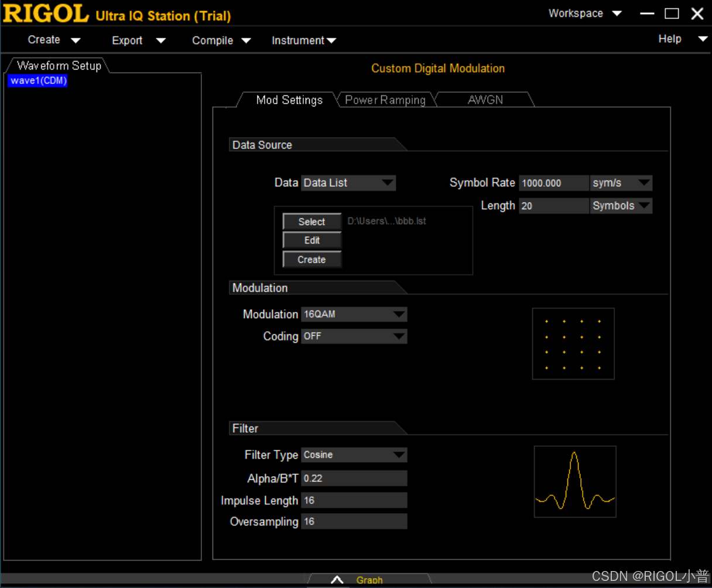Switch to the AWGN tab
The image size is (712, 588).
tap(485, 100)
